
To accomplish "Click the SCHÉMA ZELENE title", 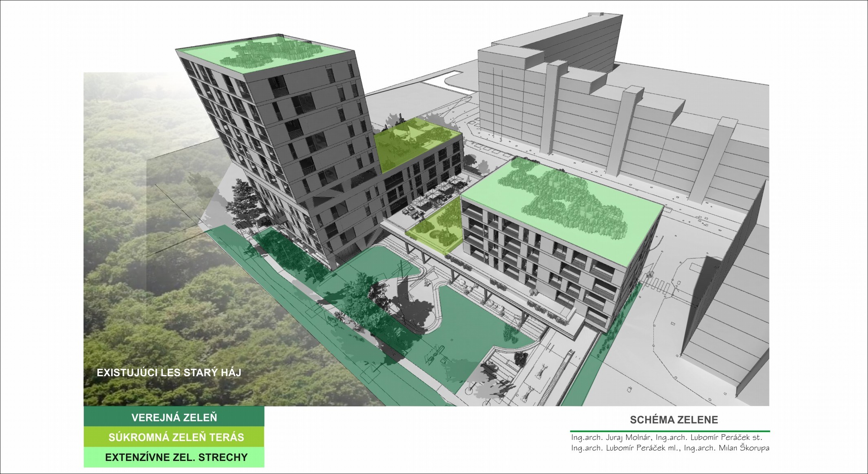I will [674, 420].
